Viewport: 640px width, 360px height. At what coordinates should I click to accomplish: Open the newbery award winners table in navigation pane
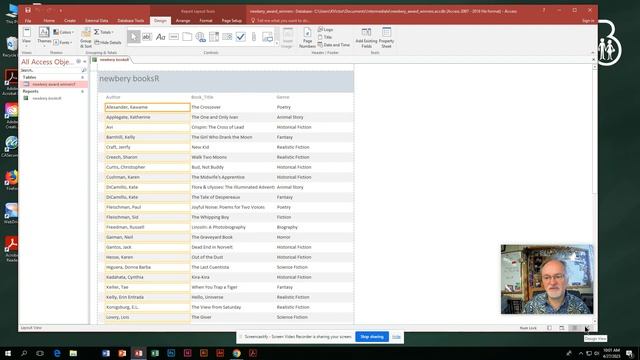point(54,84)
